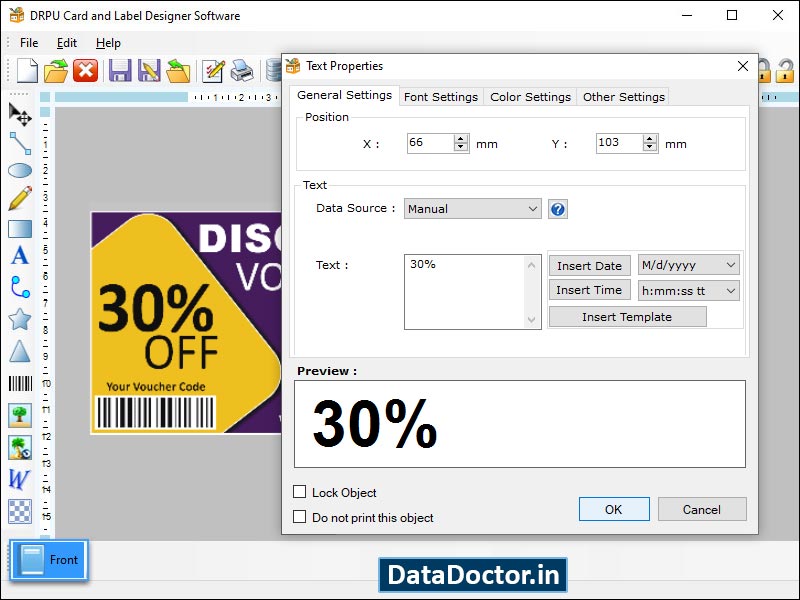Select the Ellipse shape tool
Image resolution: width=800 pixels, height=600 pixels.
tap(22, 171)
